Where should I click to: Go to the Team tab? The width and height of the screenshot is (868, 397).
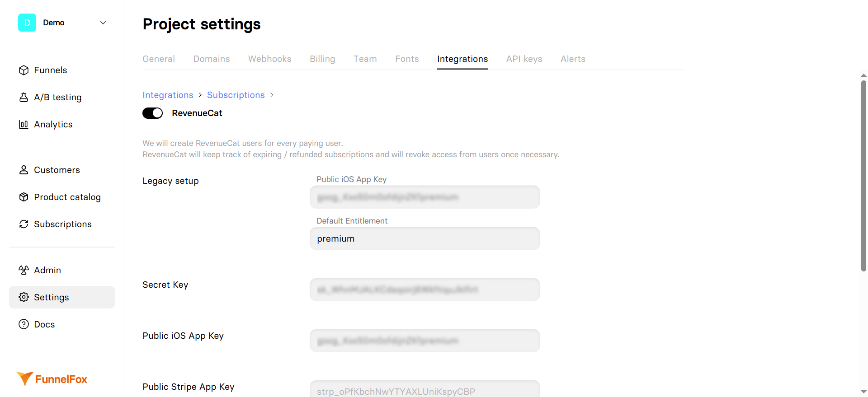(x=365, y=59)
